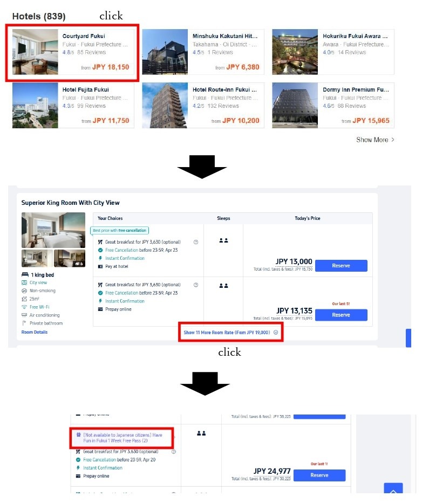Open Have Fun in Fukui 1 Week Free Pass
This screenshot has height=504, width=422.
[122, 438]
